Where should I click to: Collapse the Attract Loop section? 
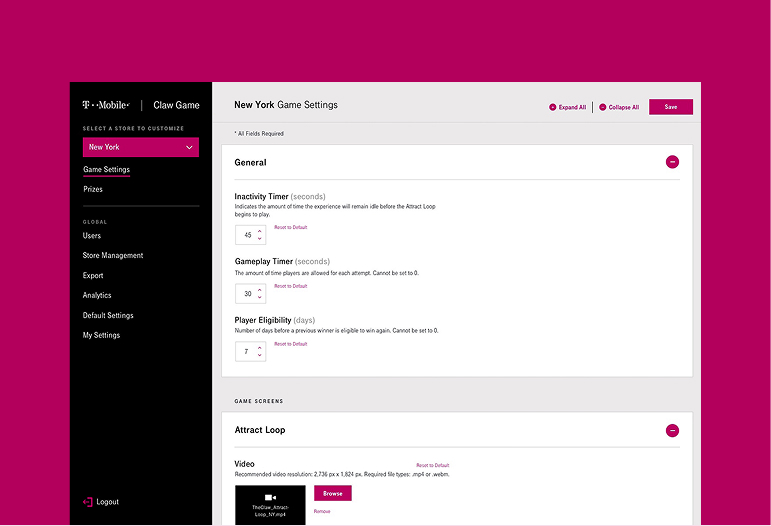coord(672,431)
